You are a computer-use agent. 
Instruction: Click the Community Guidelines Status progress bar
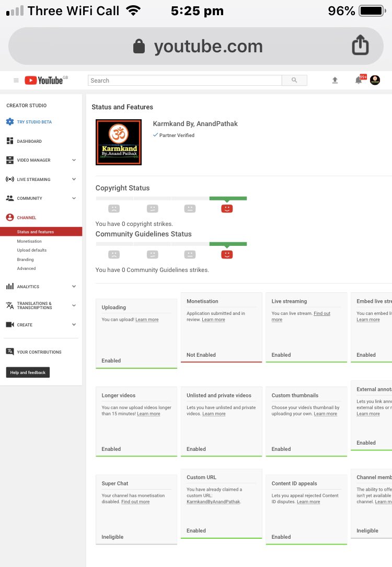pos(171,244)
